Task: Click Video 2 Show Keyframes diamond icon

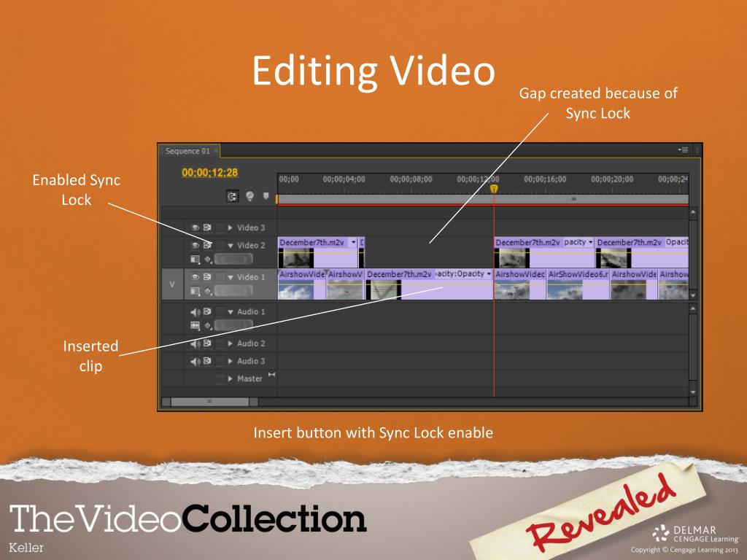Action: (x=208, y=260)
